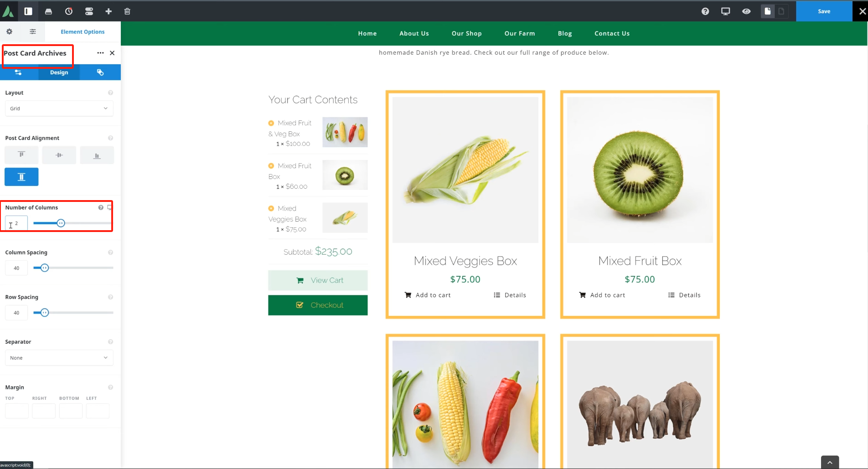This screenshot has height=469, width=868.
Task: Click the green Checkout button
Action: pos(318,305)
